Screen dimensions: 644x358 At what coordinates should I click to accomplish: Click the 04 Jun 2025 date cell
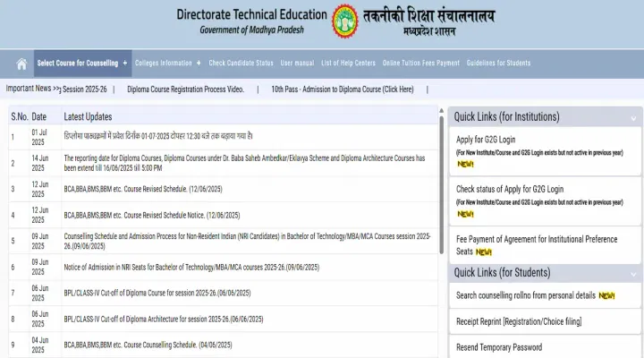[40, 345]
